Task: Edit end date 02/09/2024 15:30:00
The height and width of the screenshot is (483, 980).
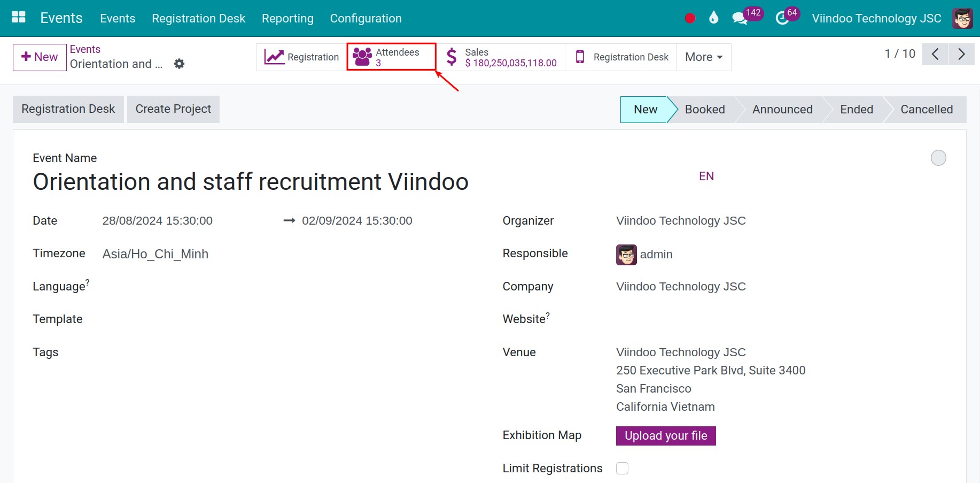Action: coord(357,221)
